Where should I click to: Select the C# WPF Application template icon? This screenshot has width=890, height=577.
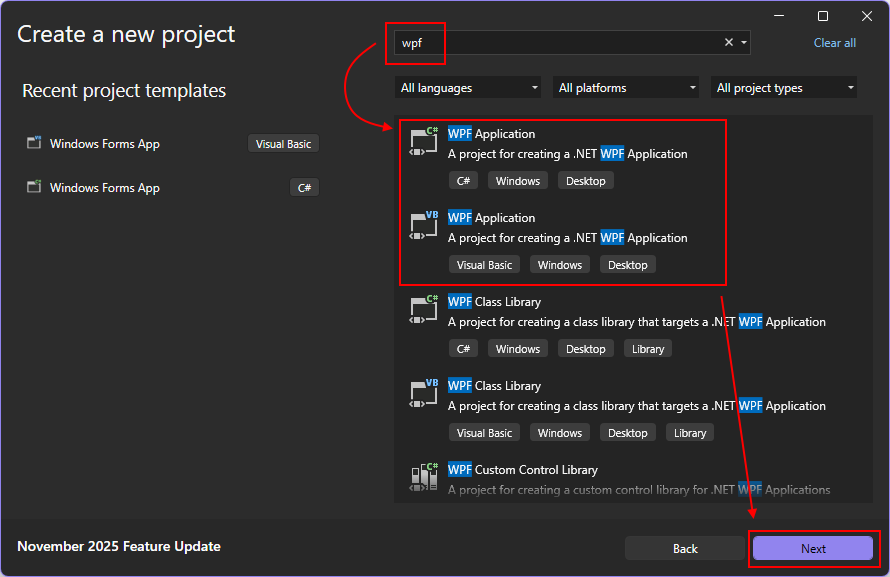point(424,141)
